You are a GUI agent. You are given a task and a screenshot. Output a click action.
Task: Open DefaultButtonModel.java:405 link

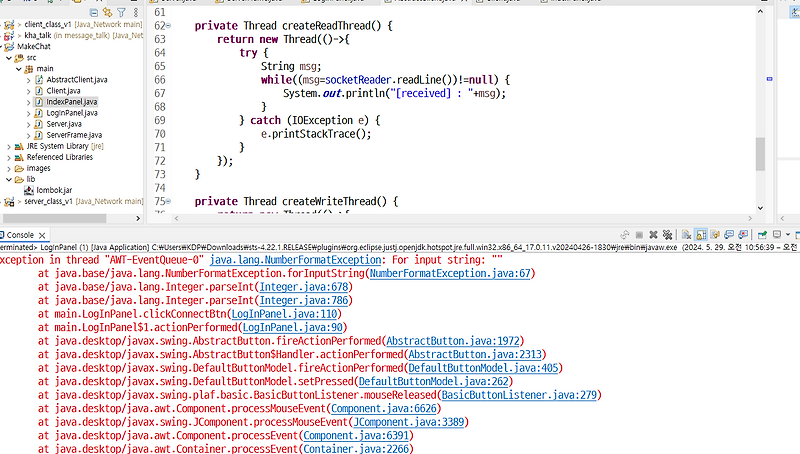[x=483, y=368]
